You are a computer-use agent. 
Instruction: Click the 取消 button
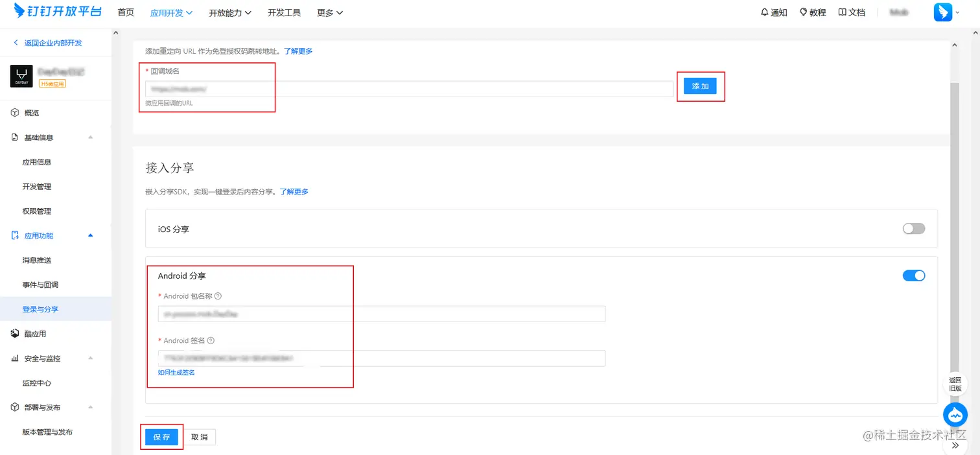tap(200, 437)
